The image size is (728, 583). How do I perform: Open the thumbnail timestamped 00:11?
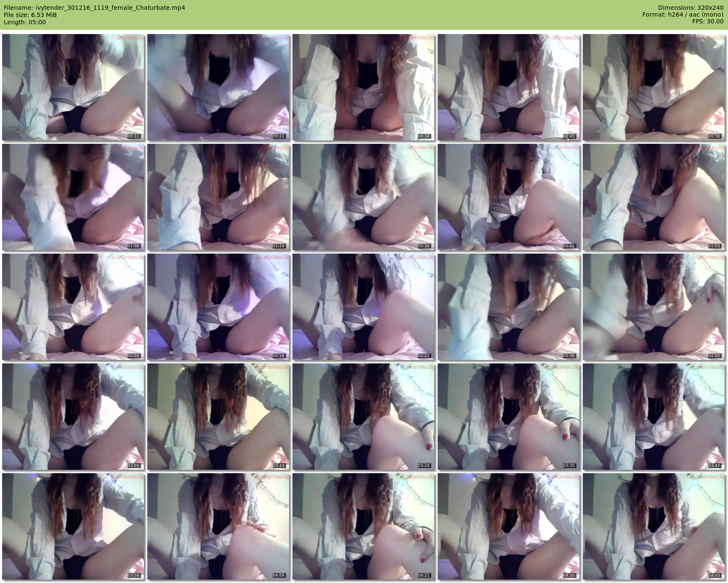point(73,87)
